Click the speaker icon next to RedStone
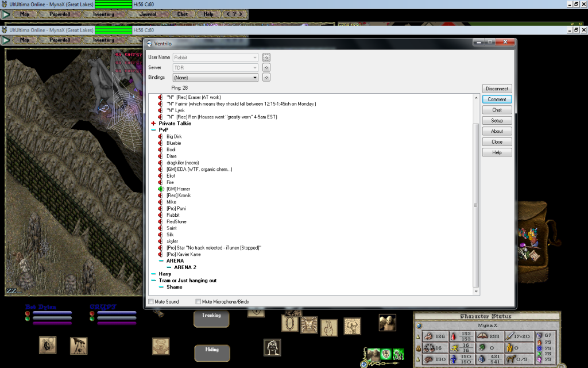The height and width of the screenshot is (368, 588). (x=161, y=221)
